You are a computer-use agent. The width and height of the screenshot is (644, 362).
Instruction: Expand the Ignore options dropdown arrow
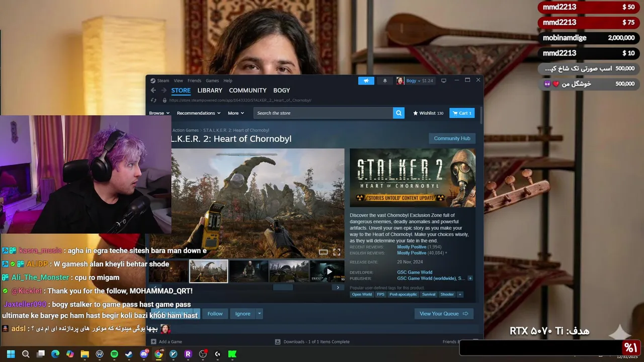pos(259,314)
